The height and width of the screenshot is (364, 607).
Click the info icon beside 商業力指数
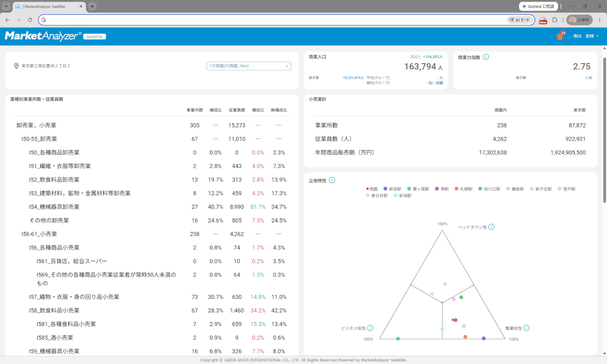pyautogui.click(x=486, y=57)
